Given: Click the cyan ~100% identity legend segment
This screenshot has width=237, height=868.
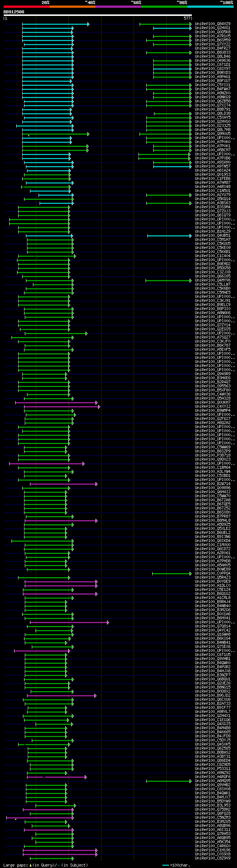Looking at the screenshot, I should 210,7.
